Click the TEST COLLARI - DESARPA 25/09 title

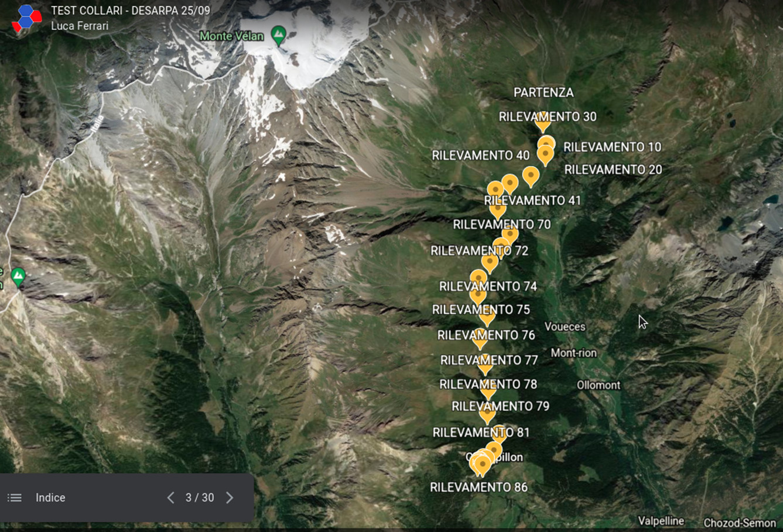coord(131,11)
